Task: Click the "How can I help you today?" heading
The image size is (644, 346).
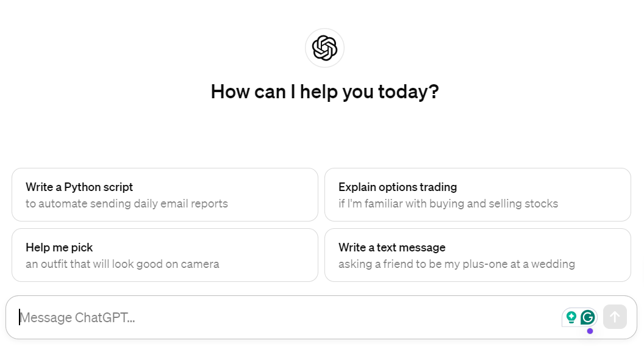Action: click(x=324, y=92)
